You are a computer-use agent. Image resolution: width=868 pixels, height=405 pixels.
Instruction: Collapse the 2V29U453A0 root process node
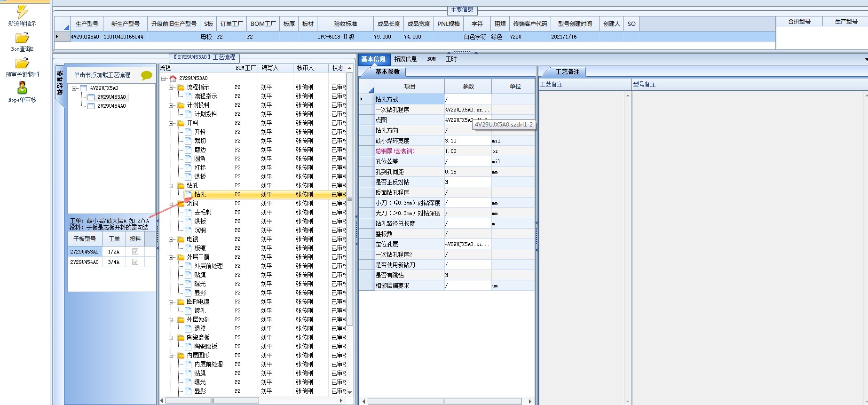163,78
